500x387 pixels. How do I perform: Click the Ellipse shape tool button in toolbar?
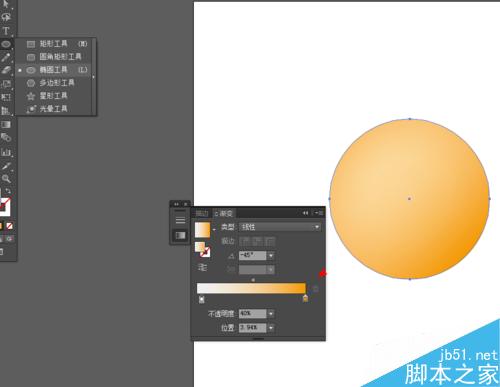(x=6, y=44)
